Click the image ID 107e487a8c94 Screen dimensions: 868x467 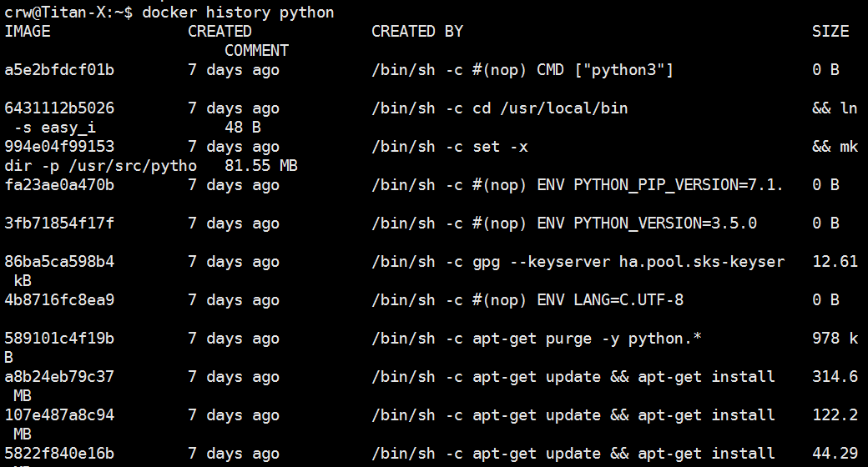click(x=59, y=415)
